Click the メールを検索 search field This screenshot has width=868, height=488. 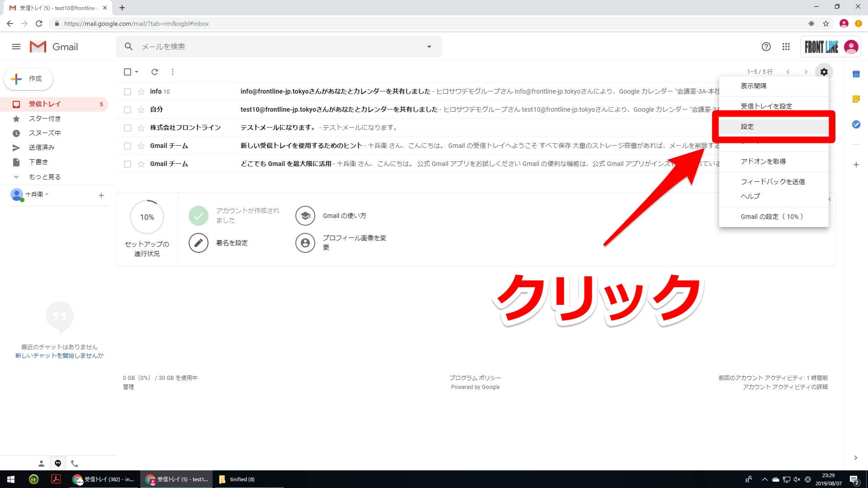tap(279, 47)
